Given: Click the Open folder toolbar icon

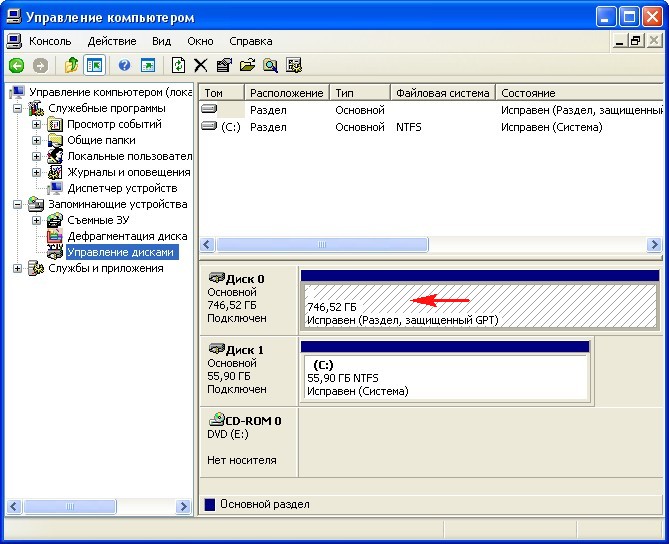Looking at the screenshot, I should coord(247,65).
